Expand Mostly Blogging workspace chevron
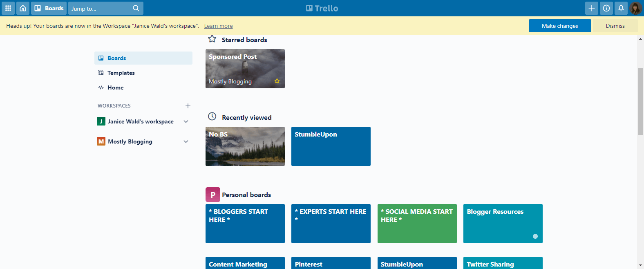 tap(186, 141)
